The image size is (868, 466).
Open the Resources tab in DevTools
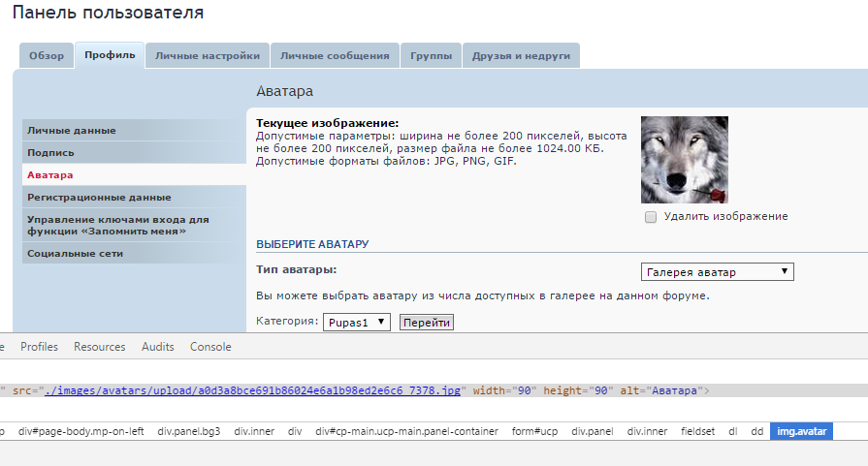[100, 347]
